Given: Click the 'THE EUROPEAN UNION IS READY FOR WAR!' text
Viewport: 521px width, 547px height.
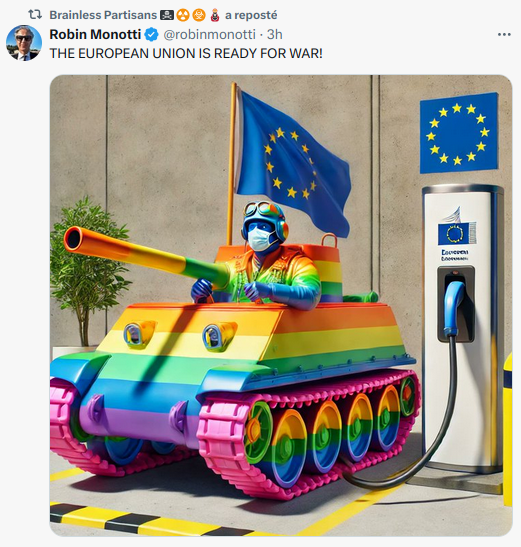Looking at the screenshot, I should coord(186,53).
